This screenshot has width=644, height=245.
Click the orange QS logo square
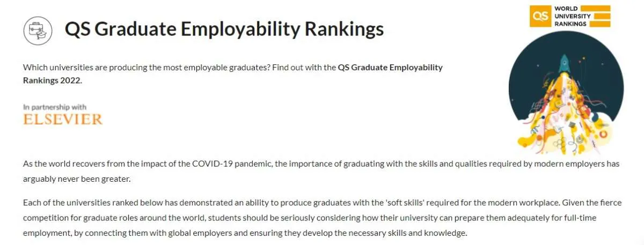(x=538, y=16)
